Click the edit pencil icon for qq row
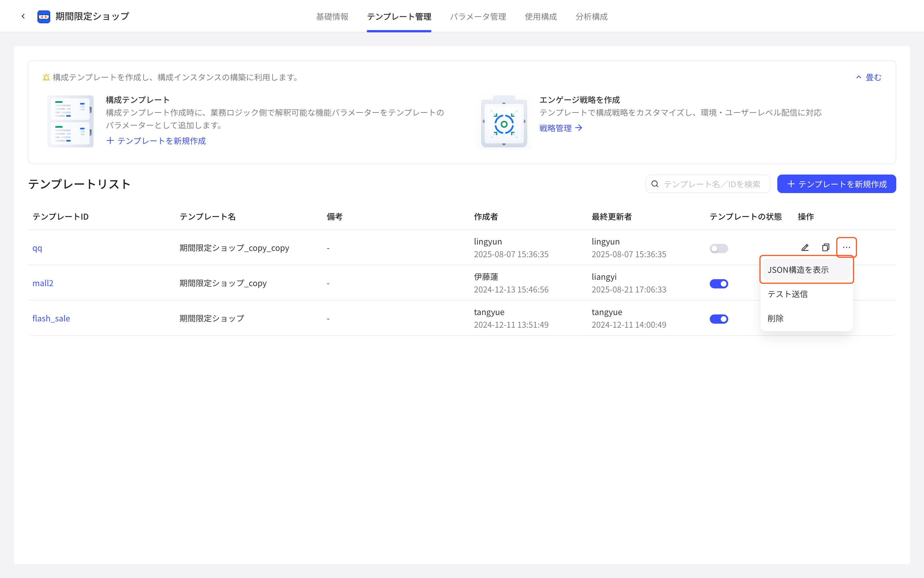The image size is (924, 578). (x=805, y=248)
